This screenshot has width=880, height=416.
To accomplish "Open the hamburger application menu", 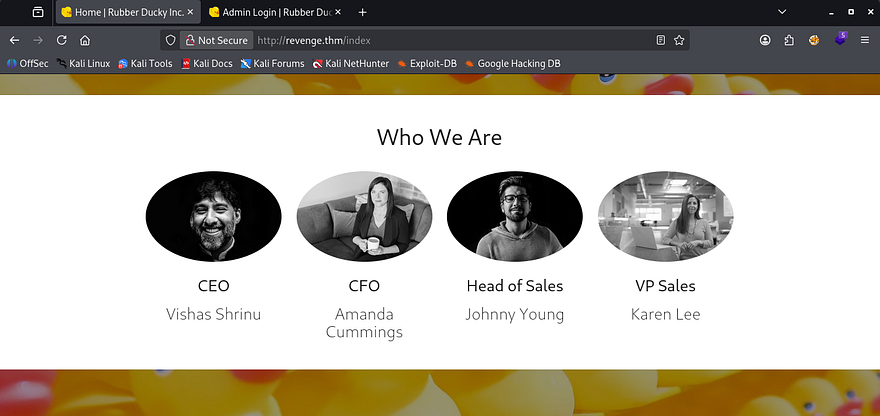I will pyautogui.click(x=864, y=40).
